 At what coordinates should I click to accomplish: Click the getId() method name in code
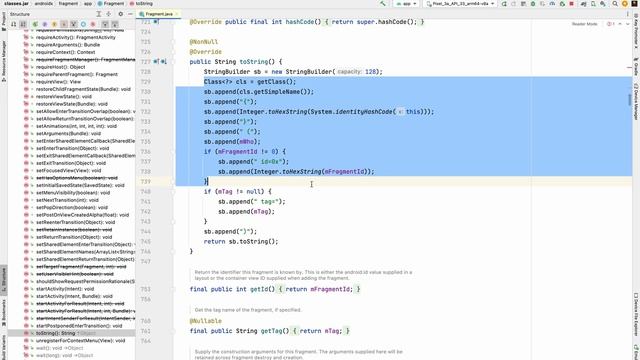[x=262, y=289]
